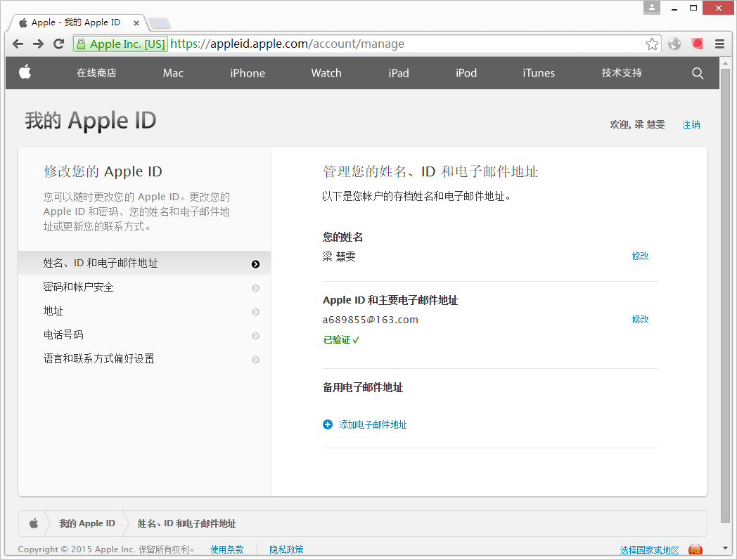
Task: Click the vertical scrollbar thumb
Action: (x=725, y=296)
